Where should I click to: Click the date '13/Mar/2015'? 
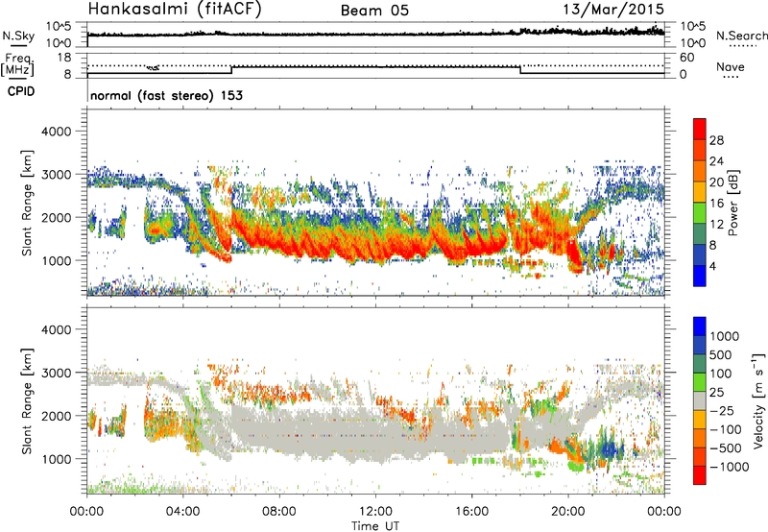tap(613, 9)
